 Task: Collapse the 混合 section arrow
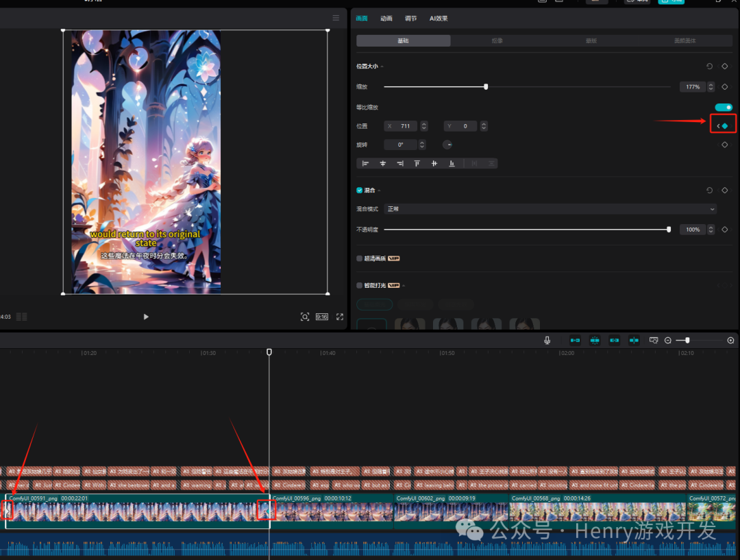pos(379,191)
